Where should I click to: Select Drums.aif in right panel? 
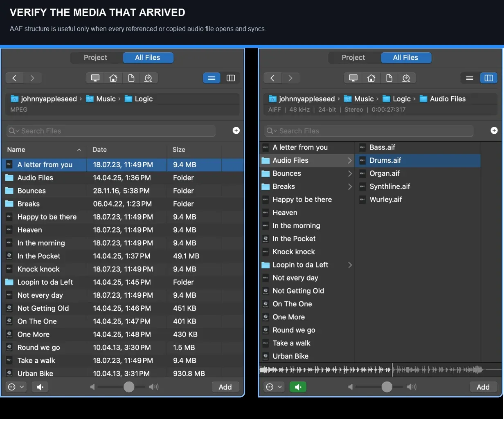(418, 161)
